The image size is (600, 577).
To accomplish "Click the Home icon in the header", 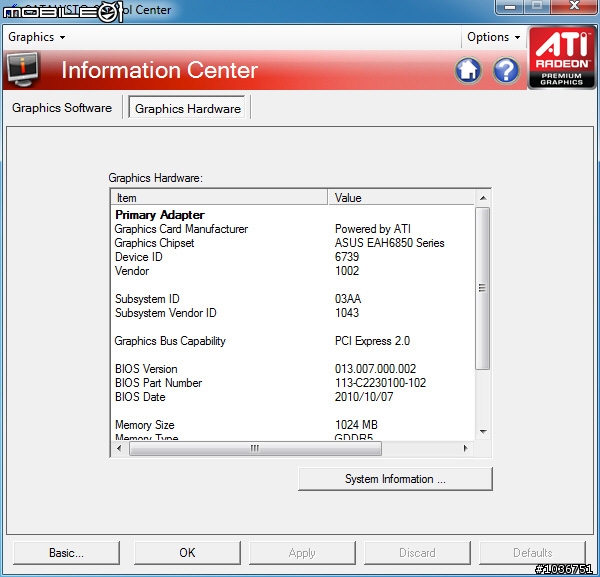I will pyautogui.click(x=468, y=71).
